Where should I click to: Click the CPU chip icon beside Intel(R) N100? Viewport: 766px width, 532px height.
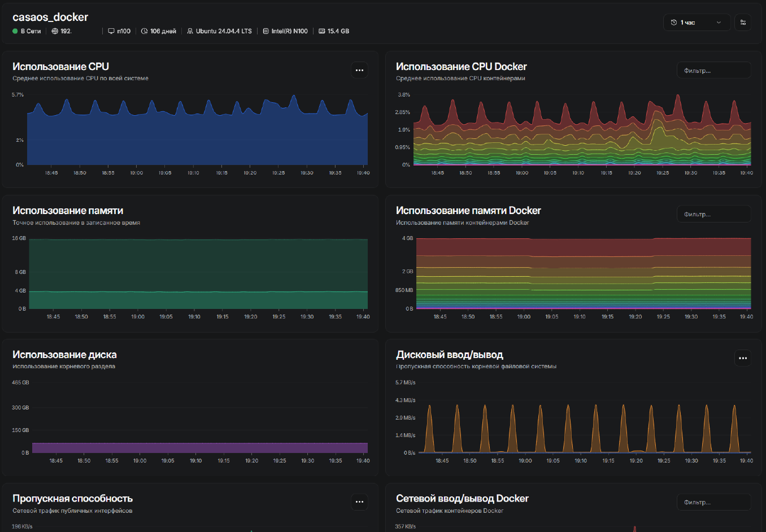266,31
